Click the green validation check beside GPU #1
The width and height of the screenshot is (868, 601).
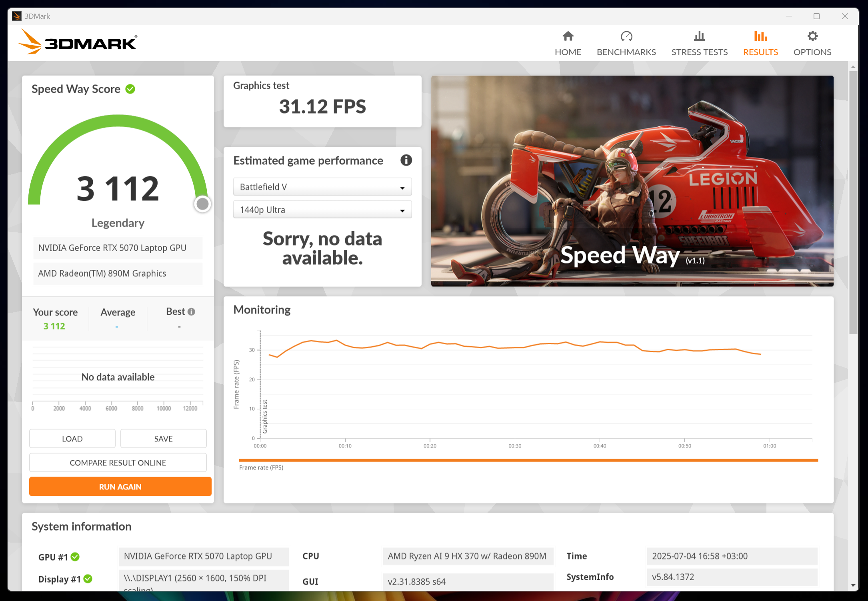[x=75, y=557]
